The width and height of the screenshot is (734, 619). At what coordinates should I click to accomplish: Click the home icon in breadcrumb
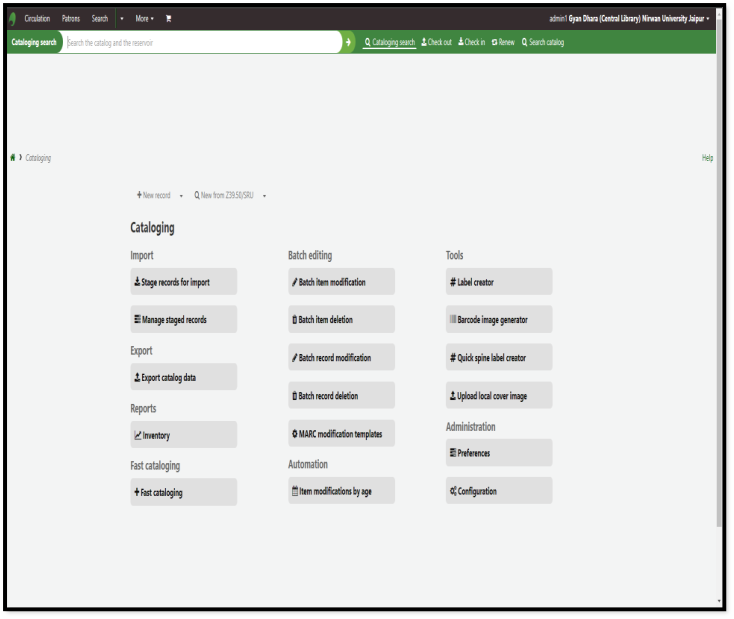tap(13, 158)
